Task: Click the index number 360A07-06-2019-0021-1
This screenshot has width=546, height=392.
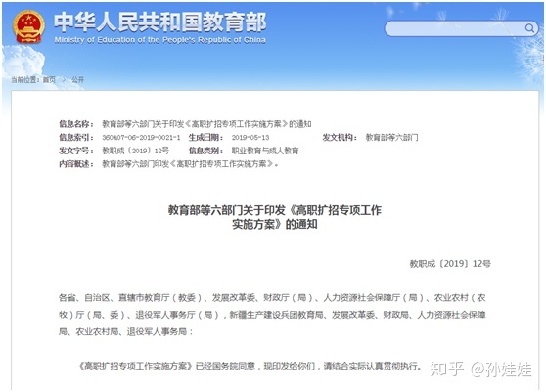Action: (141, 138)
